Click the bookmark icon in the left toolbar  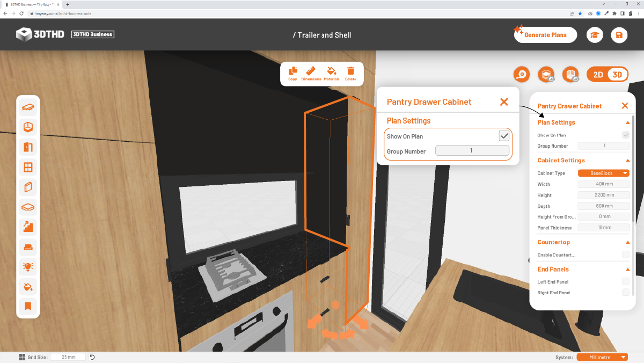pos(28,307)
